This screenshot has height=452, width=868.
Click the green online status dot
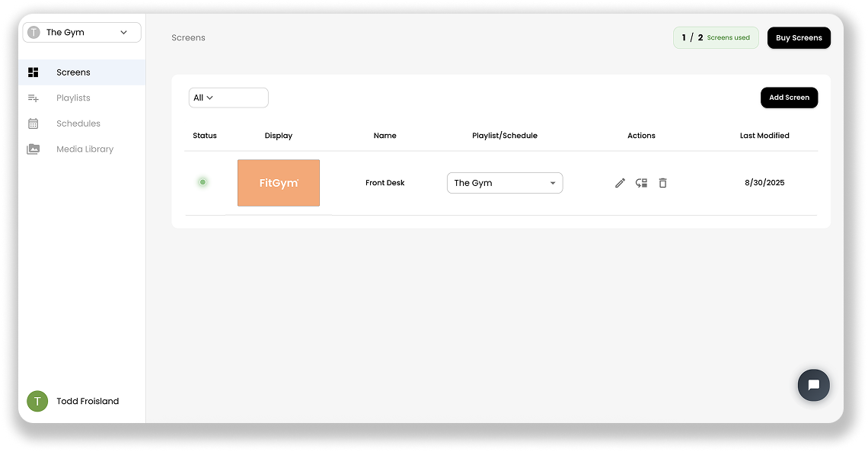(203, 182)
